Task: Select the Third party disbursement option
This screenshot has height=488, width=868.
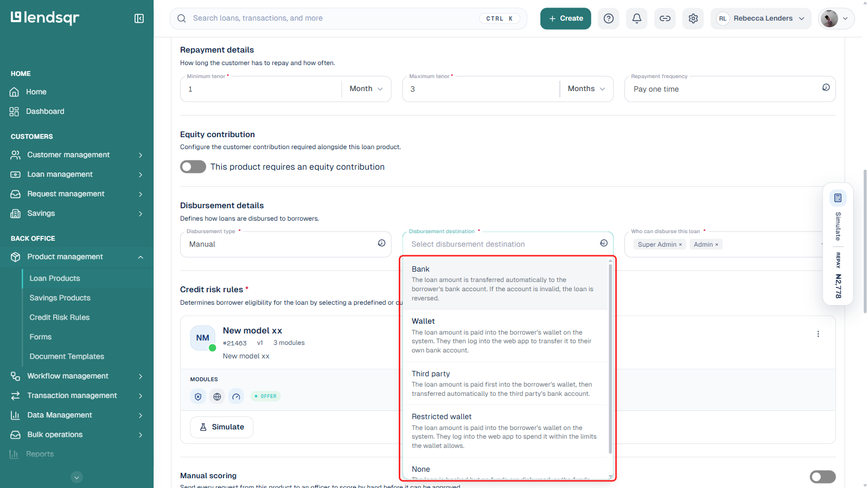Action: pos(505,383)
